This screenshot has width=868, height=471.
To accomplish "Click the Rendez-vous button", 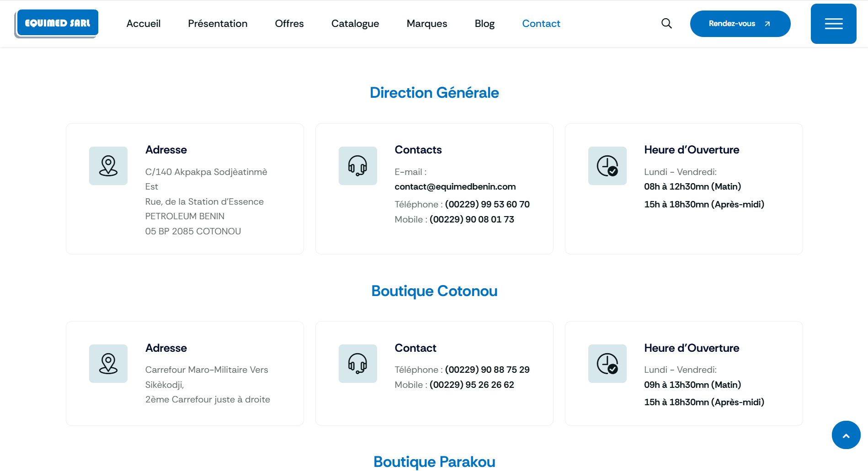I will (740, 24).
